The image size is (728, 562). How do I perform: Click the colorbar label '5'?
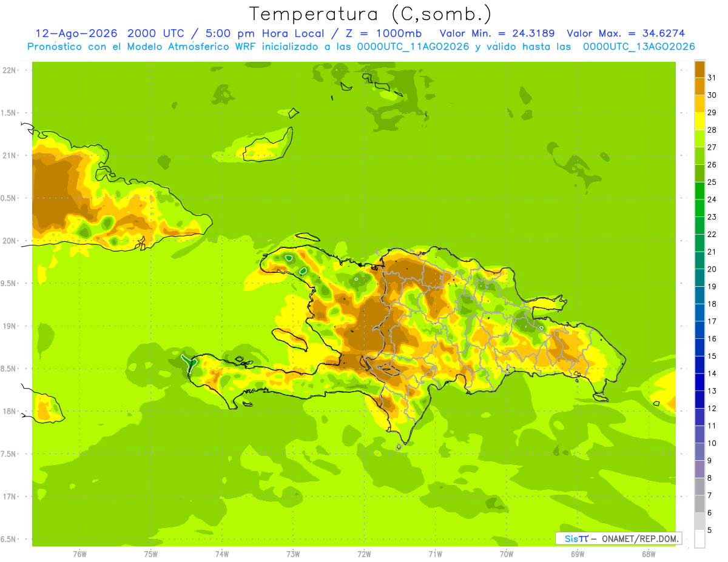[709, 530]
